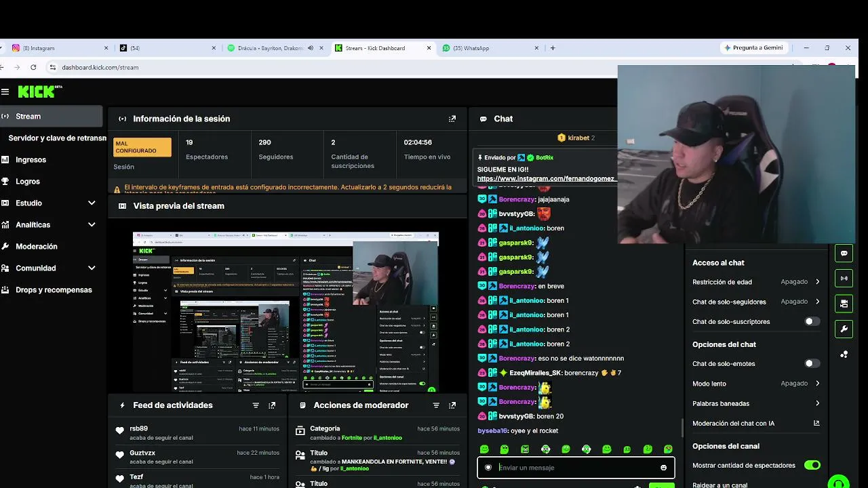The width and height of the screenshot is (868, 488).
Task: Pop out the Feed de actividades panel
Action: (272, 405)
